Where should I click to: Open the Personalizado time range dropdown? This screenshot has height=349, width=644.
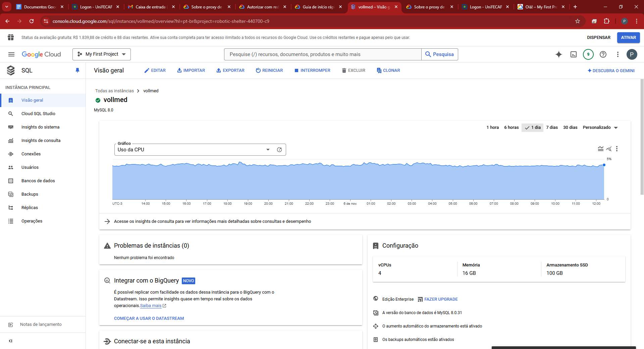(x=600, y=128)
